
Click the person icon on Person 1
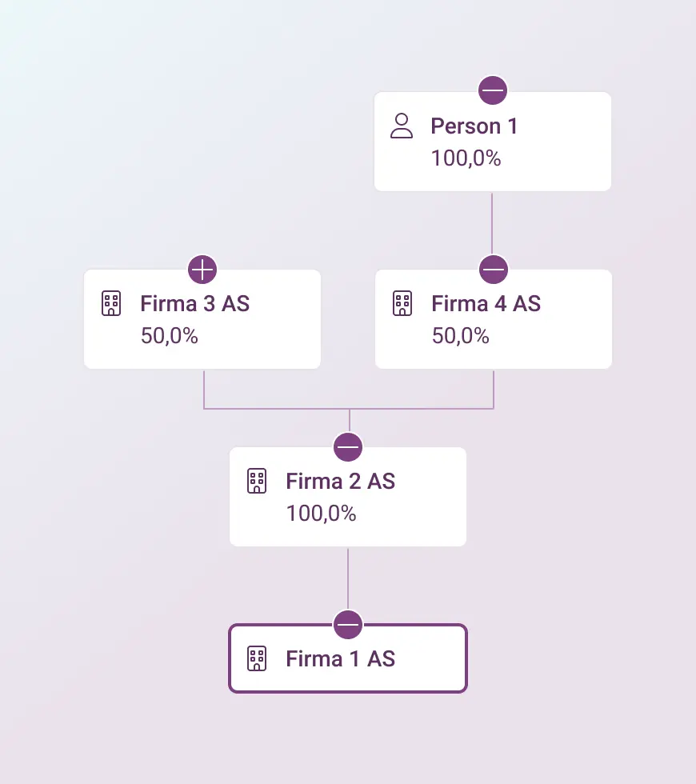pyautogui.click(x=402, y=126)
